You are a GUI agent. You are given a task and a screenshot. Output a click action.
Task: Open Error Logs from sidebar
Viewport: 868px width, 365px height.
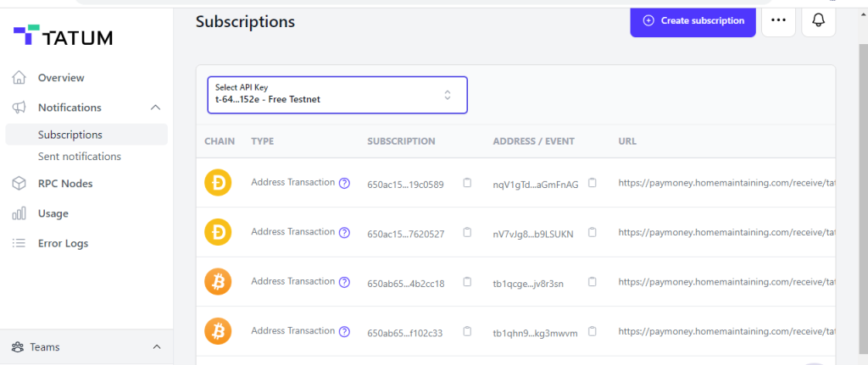(63, 243)
